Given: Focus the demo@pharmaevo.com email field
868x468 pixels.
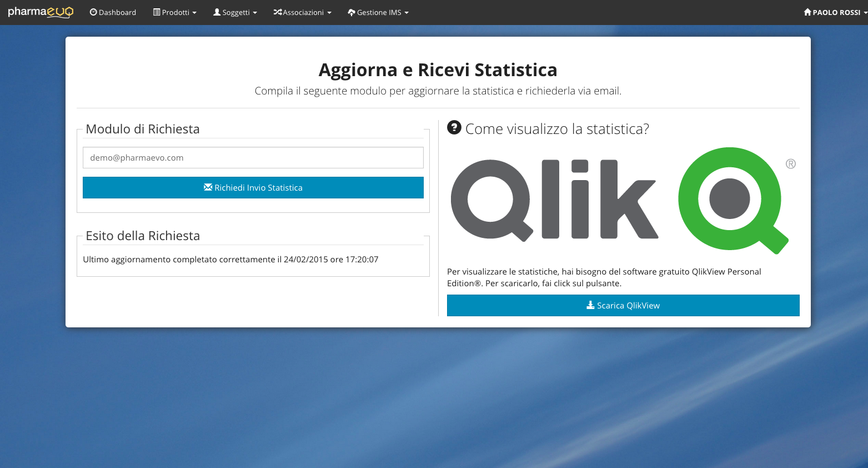Looking at the screenshot, I should pyautogui.click(x=253, y=157).
